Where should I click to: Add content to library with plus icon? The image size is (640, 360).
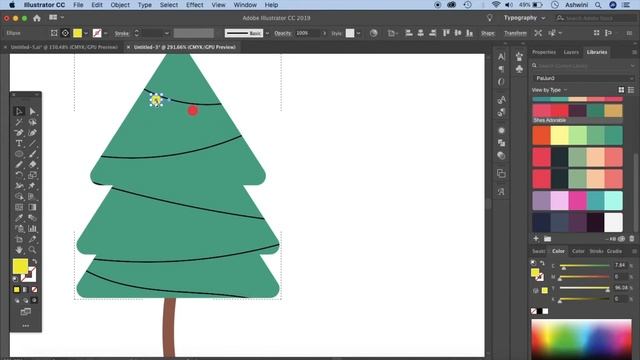click(536, 239)
